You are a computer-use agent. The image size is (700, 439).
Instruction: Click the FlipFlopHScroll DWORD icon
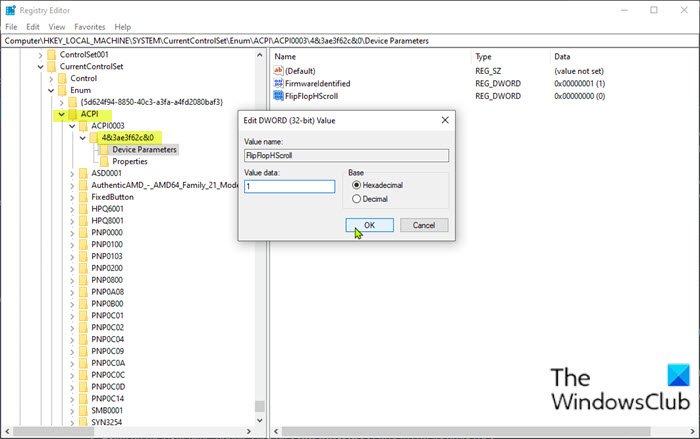coord(278,96)
